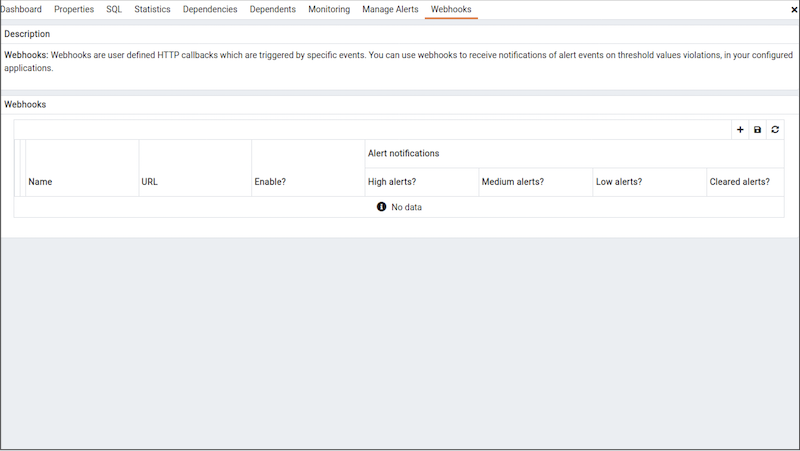
Task: Open the Dependencies tab
Action: click(x=210, y=9)
